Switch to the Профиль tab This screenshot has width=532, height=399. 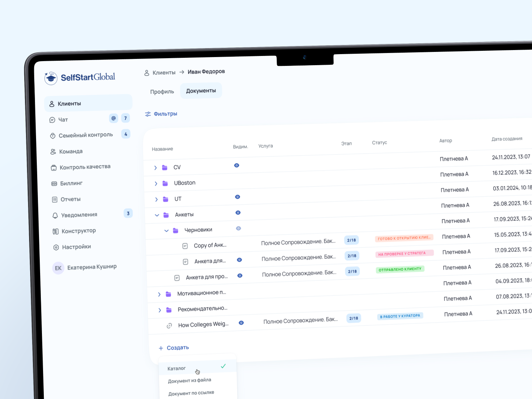coord(162,92)
